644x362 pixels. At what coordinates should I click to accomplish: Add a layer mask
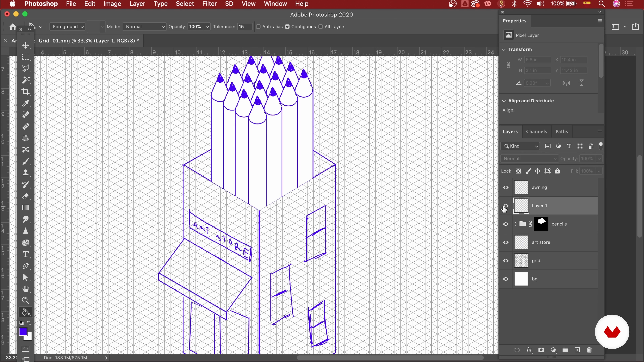[541, 350]
